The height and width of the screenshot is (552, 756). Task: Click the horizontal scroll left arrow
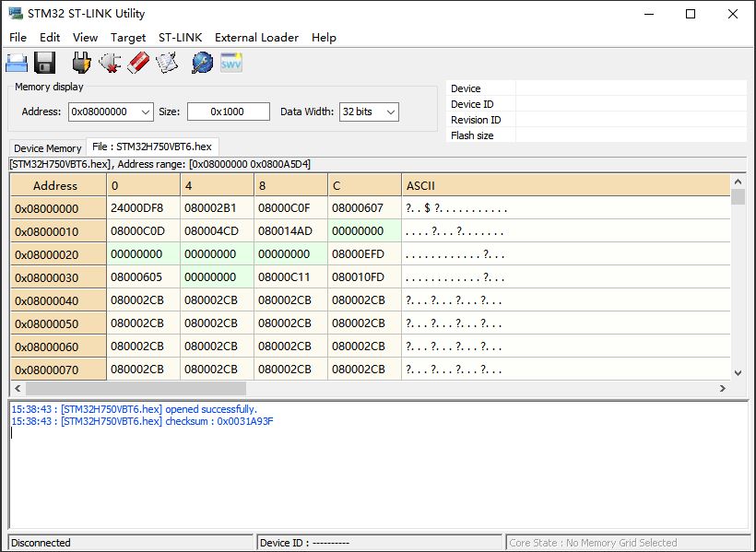pyautogui.click(x=18, y=388)
